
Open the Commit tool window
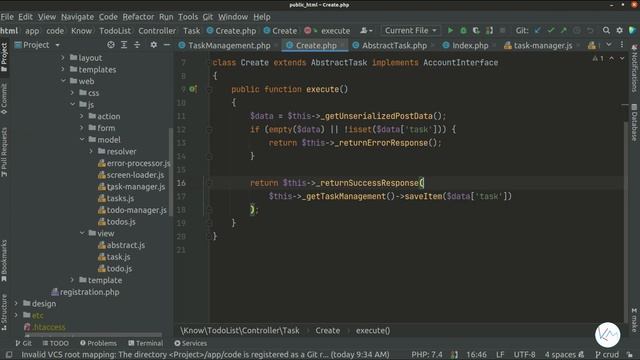4,98
